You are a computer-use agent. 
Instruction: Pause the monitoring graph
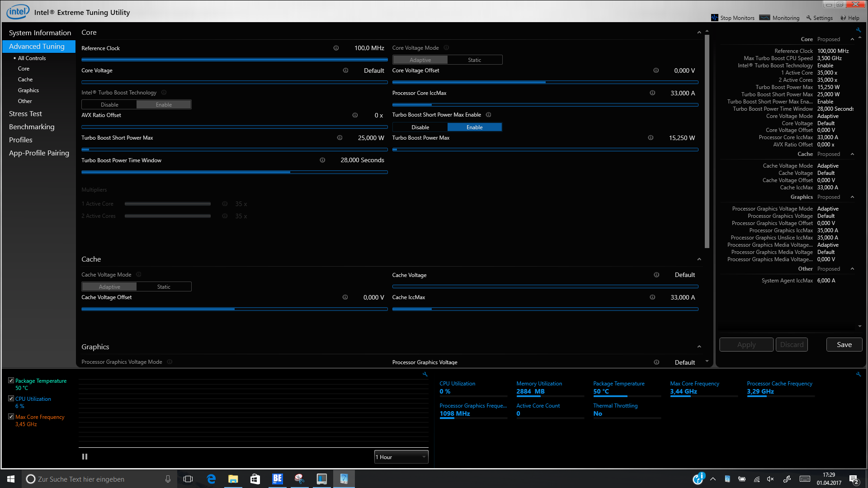point(85,457)
